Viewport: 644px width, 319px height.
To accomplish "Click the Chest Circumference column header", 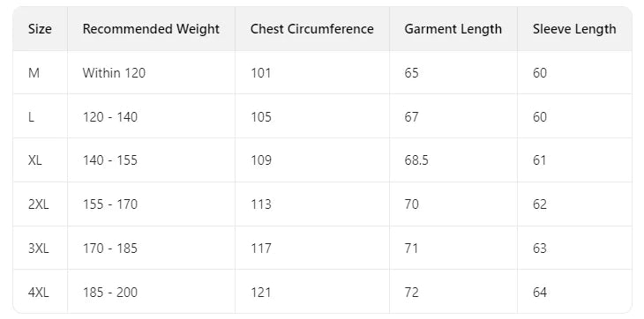I will pos(312,29).
